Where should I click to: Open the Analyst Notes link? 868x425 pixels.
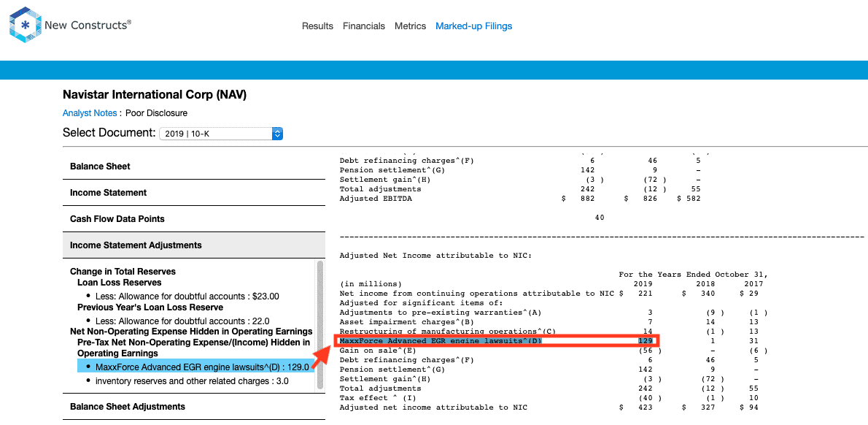point(90,113)
